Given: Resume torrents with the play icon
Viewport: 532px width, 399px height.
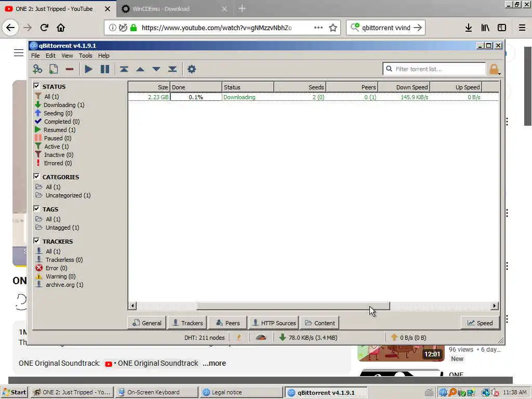Looking at the screenshot, I should coord(88,69).
